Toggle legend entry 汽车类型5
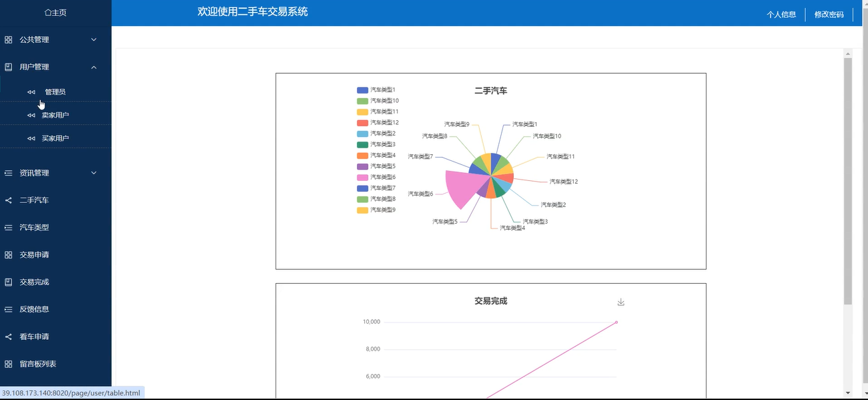868x400 pixels. point(376,166)
